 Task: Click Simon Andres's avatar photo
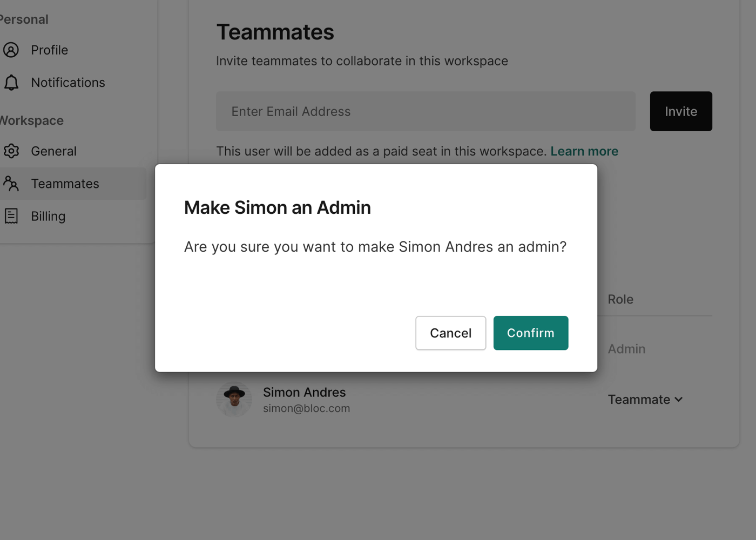point(234,400)
